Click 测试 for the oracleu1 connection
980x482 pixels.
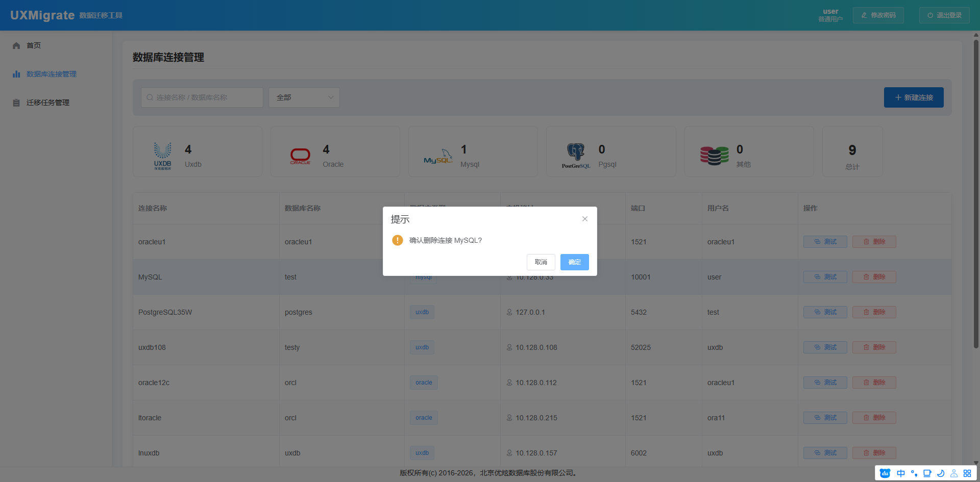coord(825,242)
